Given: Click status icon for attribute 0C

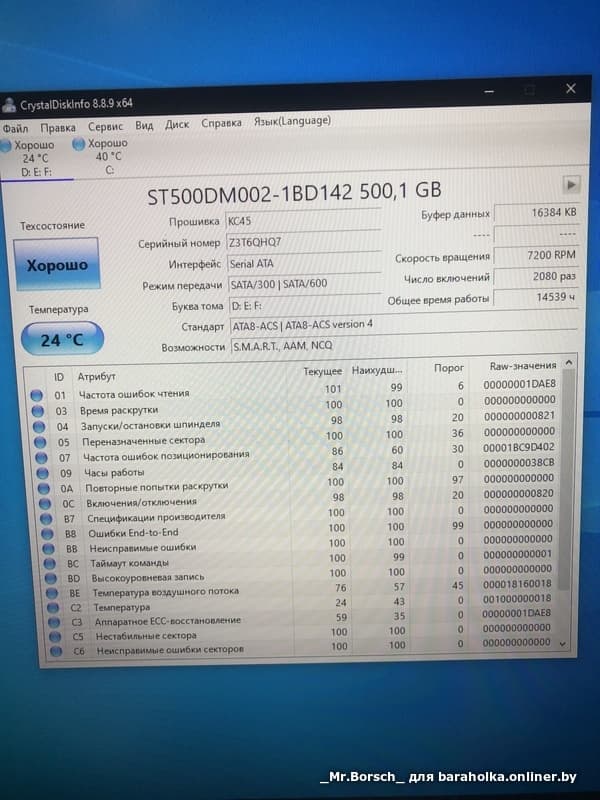Looking at the screenshot, I should coord(45,504).
